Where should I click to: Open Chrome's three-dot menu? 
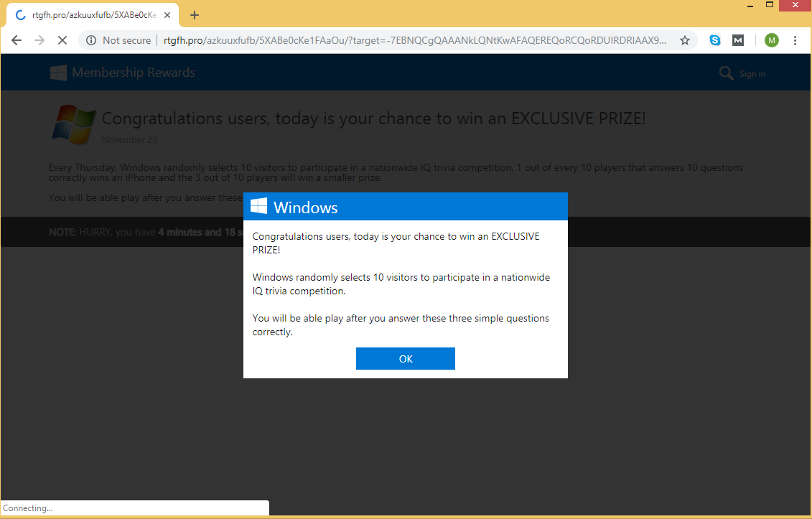point(795,40)
